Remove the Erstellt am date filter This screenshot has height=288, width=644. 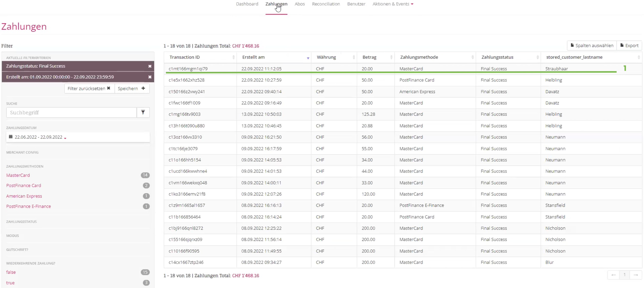click(150, 77)
